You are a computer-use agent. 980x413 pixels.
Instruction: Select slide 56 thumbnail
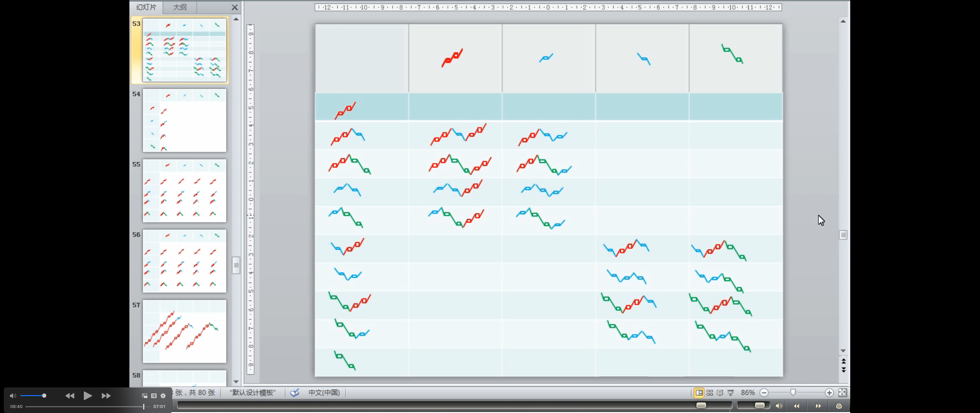[184, 261]
